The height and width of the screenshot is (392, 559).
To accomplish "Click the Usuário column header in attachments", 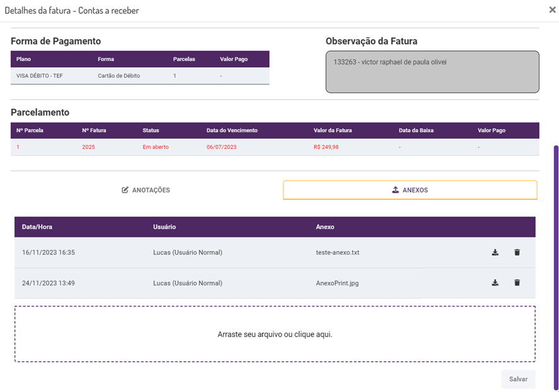I will click(x=164, y=227).
